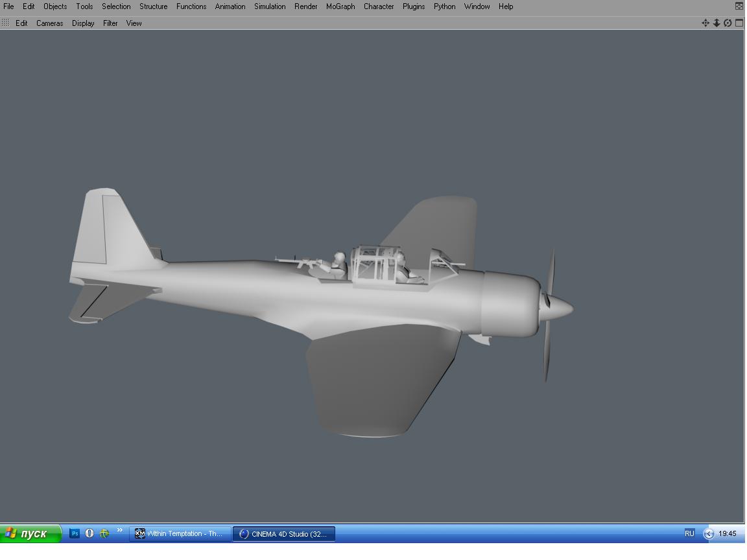
Task: Open the viewport Cameras menu
Action: pyautogui.click(x=49, y=23)
